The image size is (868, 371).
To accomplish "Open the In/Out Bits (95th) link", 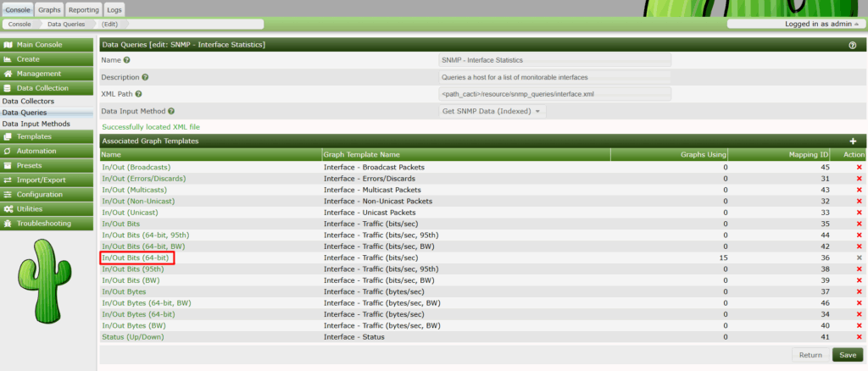I will point(133,269).
